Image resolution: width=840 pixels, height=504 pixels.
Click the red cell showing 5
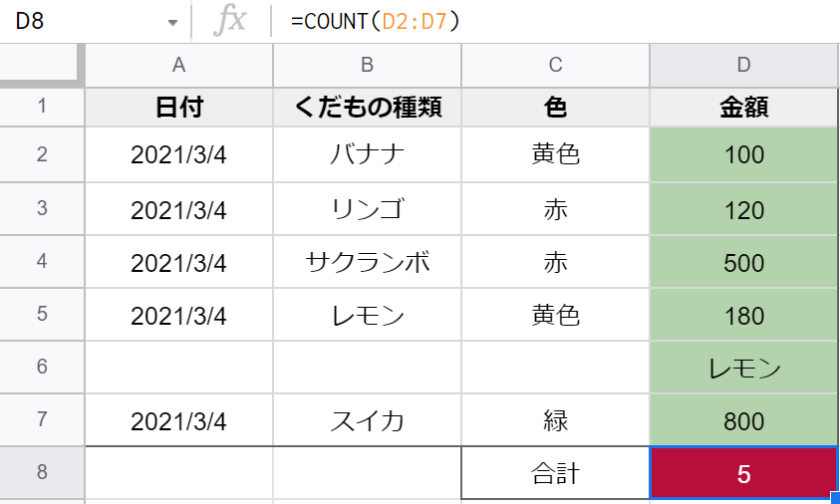click(743, 473)
